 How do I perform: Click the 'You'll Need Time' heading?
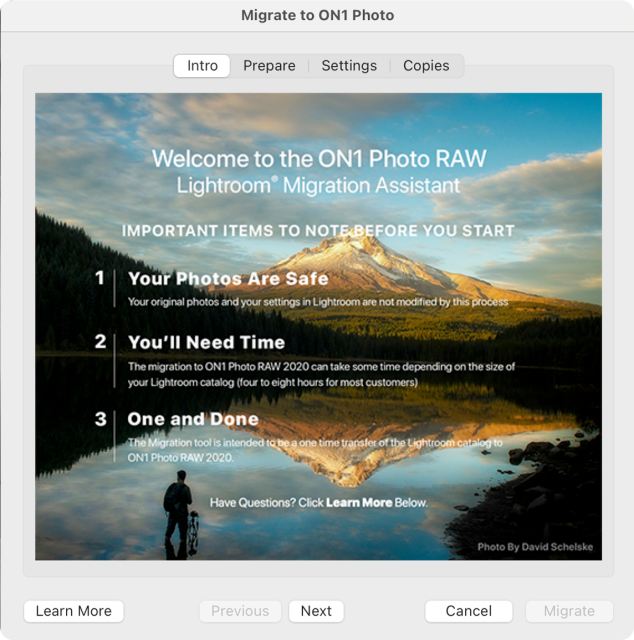206,342
